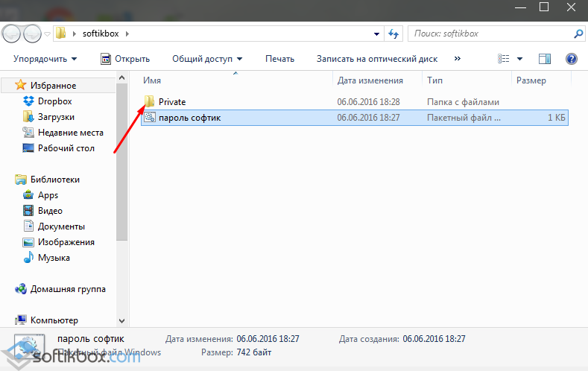Click the change view icon
Image resolution: width=588 pixels, height=371 pixels.
[x=505, y=59]
